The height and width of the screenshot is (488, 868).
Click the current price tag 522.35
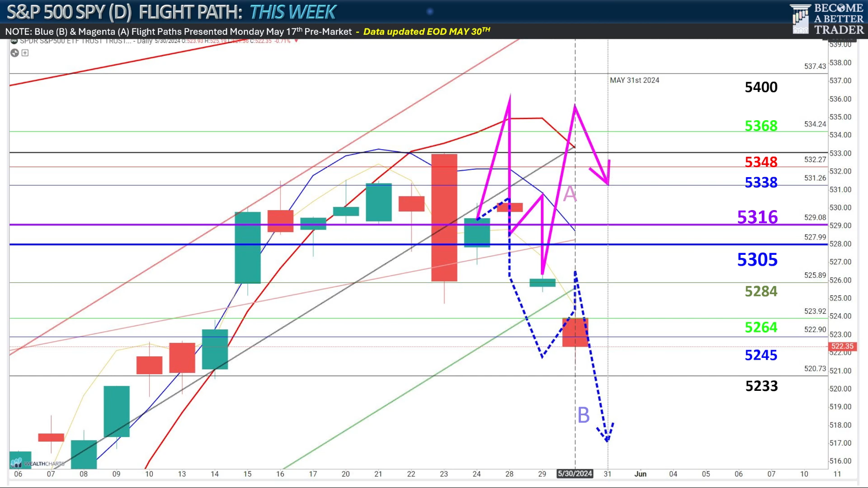click(842, 347)
